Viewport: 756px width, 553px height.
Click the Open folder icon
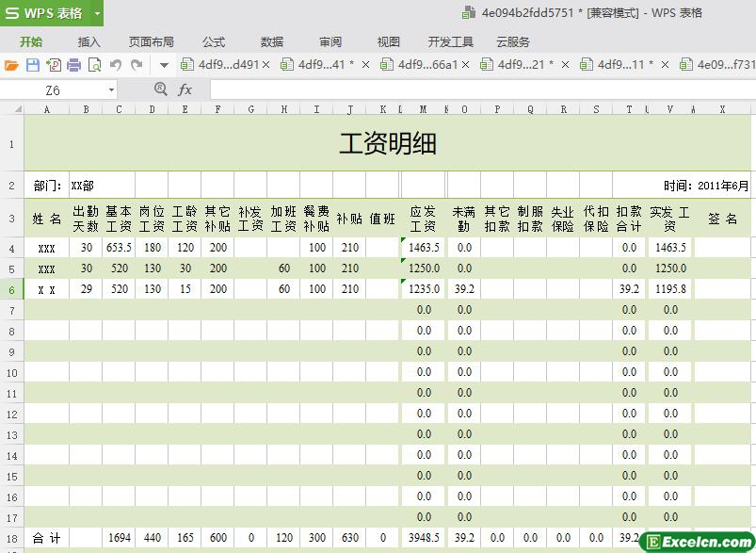click(x=11, y=65)
